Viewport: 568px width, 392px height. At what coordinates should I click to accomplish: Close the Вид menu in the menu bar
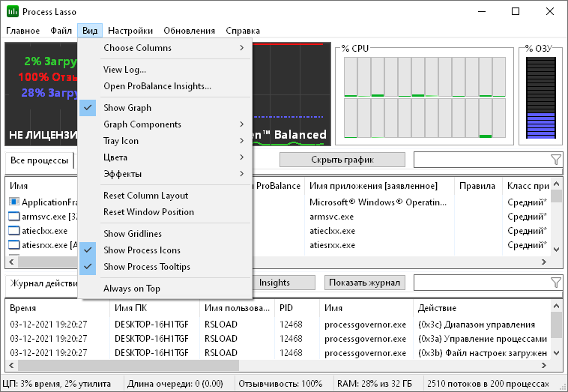pyautogui.click(x=90, y=31)
